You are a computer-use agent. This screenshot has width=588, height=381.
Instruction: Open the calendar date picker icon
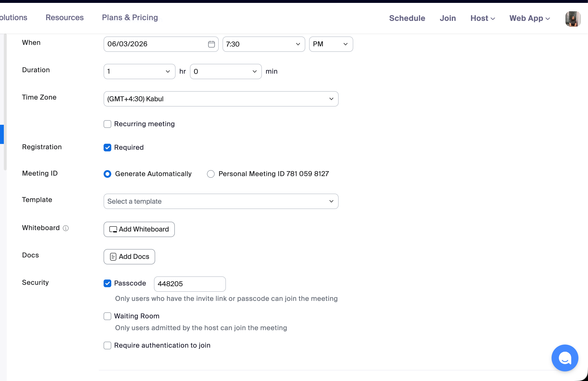[x=211, y=44]
